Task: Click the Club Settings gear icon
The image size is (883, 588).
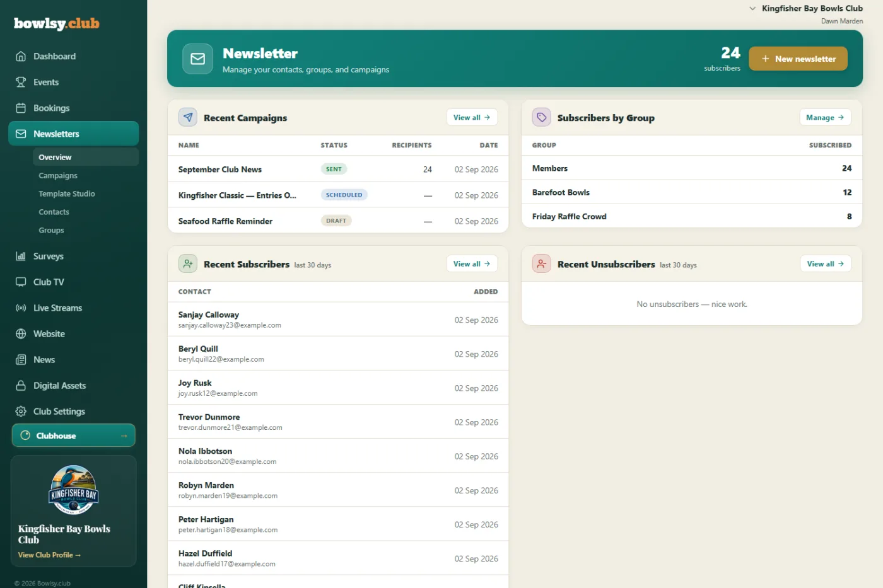Action: pos(21,411)
